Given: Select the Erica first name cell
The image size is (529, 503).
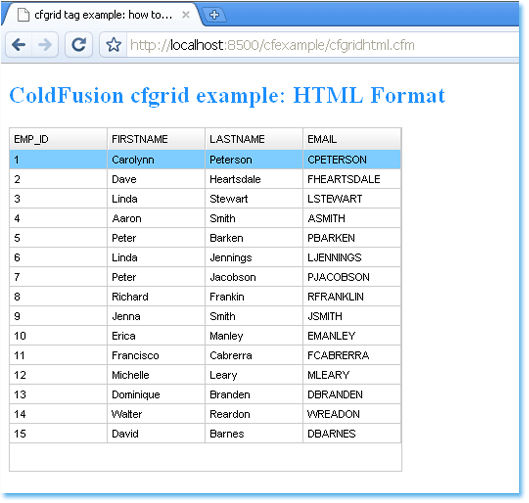Looking at the screenshot, I should [156, 336].
